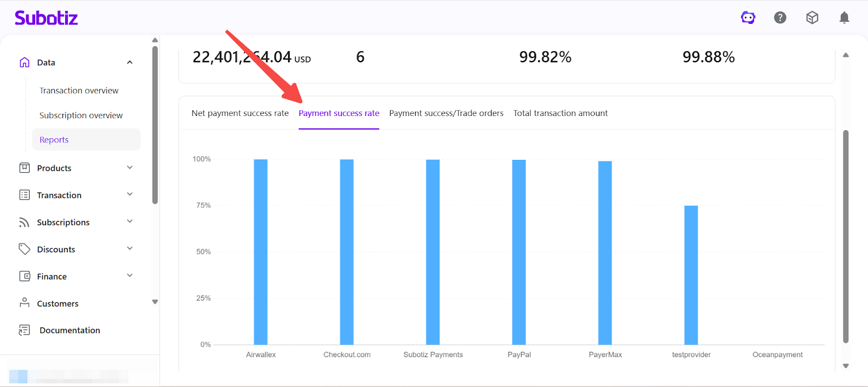Open the cube package icon in header

tap(812, 18)
